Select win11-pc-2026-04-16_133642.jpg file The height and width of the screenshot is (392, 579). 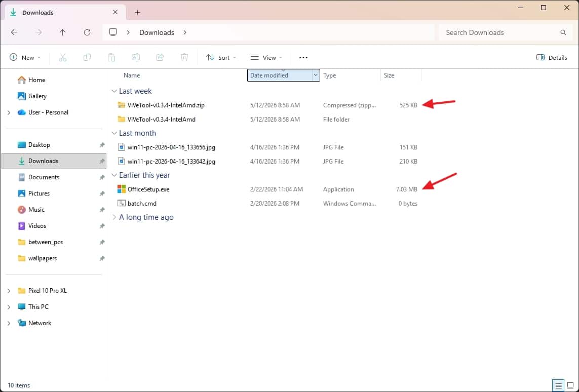pos(171,161)
